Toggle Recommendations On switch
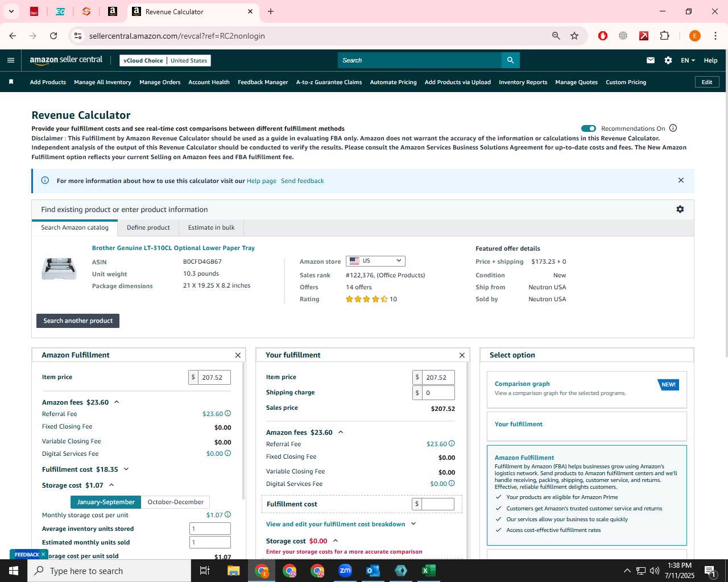 coord(589,128)
